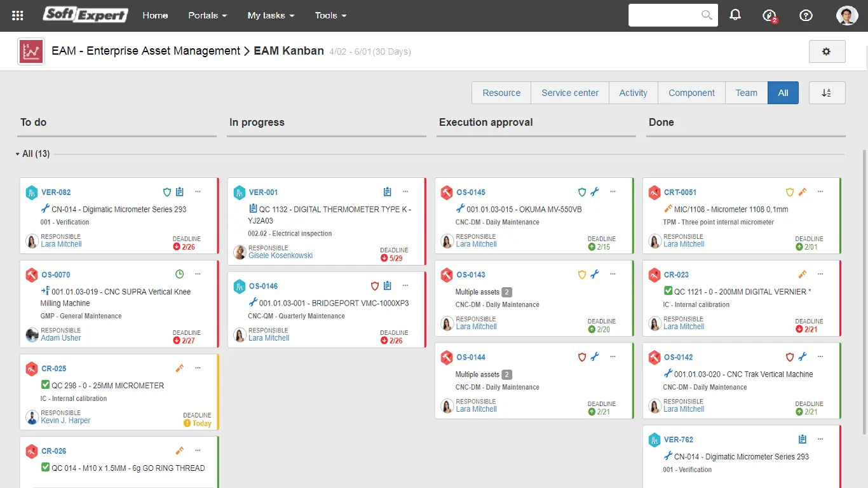
Task: Click the red shield icon on card OS-0146
Action: tap(375, 286)
